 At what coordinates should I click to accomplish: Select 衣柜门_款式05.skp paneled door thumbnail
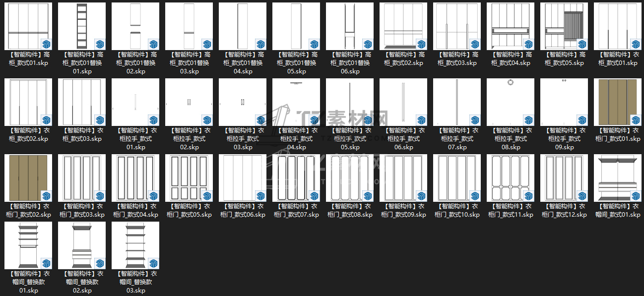189,178
